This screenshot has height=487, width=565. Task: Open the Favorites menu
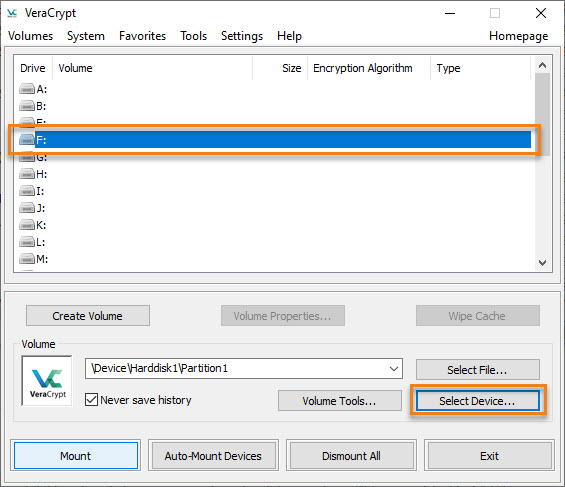(x=142, y=36)
